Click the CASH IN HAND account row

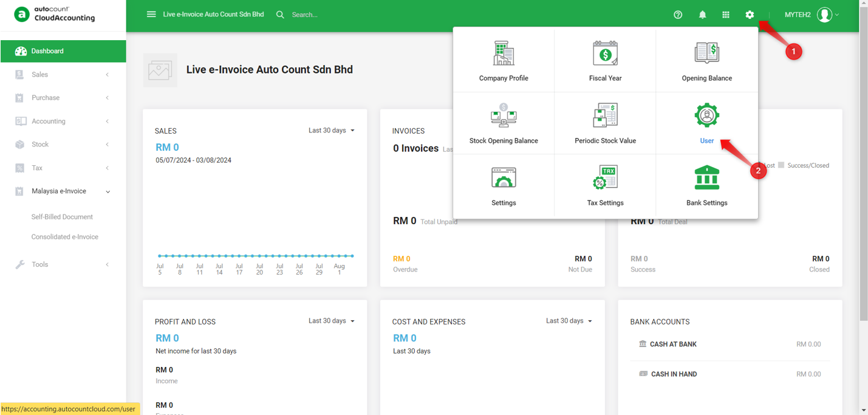coord(730,374)
